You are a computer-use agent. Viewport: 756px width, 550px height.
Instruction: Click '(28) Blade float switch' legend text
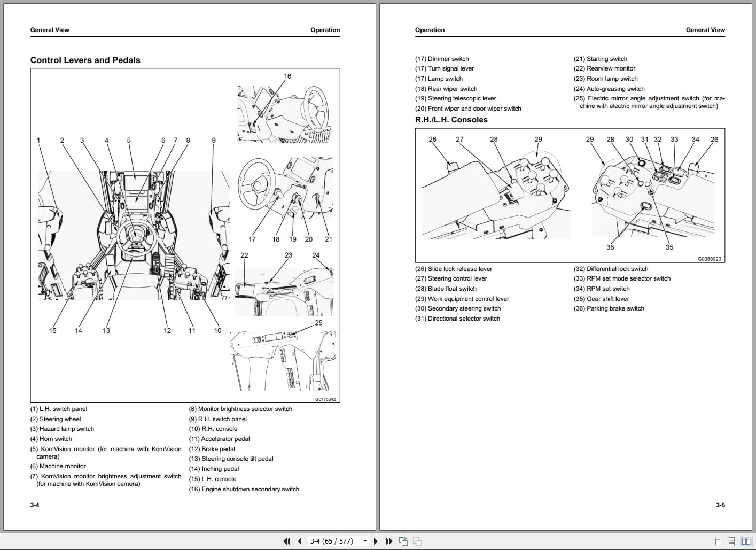click(446, 289)
